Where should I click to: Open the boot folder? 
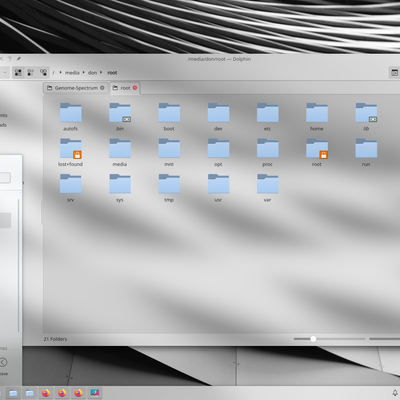coord(169,117)
